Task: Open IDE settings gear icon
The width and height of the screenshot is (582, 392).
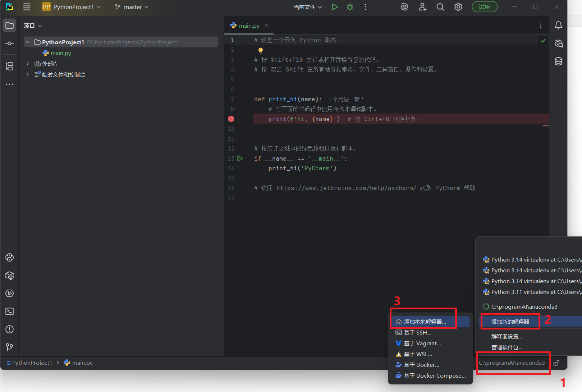Action: click(x=458, y=7)
